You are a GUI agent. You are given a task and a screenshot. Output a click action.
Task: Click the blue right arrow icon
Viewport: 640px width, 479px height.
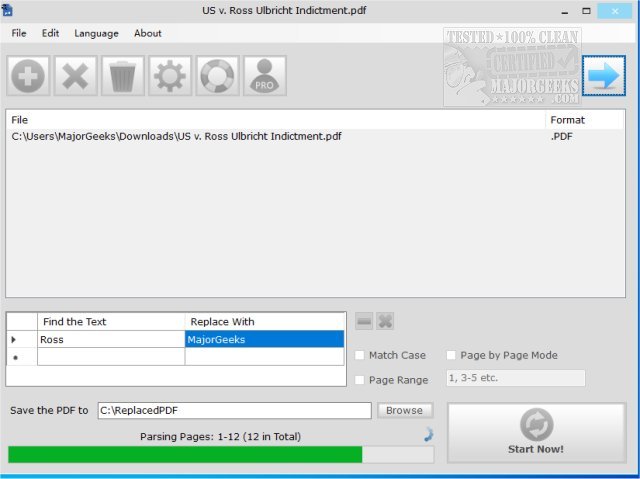point(604,76)
